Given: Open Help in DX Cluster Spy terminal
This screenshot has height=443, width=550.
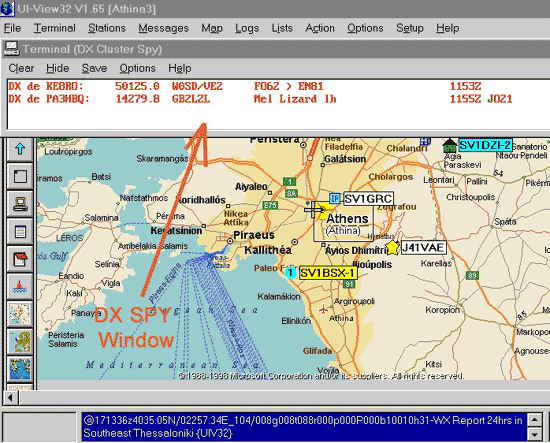Looking at the screenshot, I should coord(180,68).
